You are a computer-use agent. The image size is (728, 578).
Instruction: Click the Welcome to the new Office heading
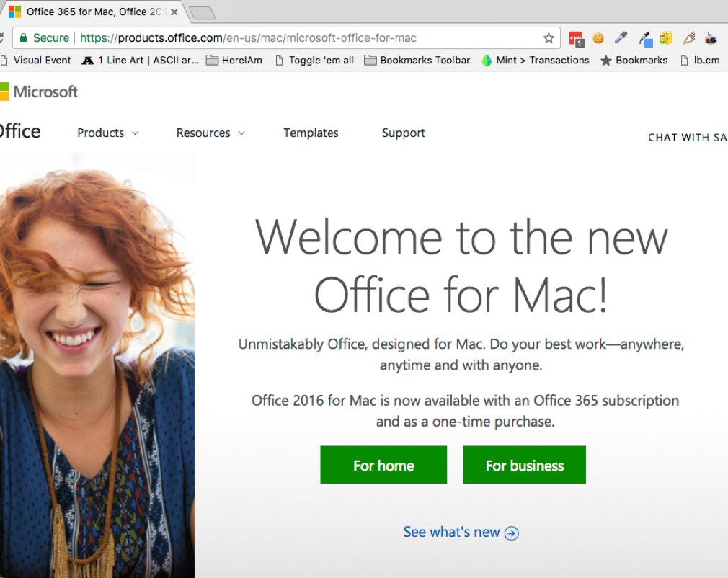(x=461, y=267)
